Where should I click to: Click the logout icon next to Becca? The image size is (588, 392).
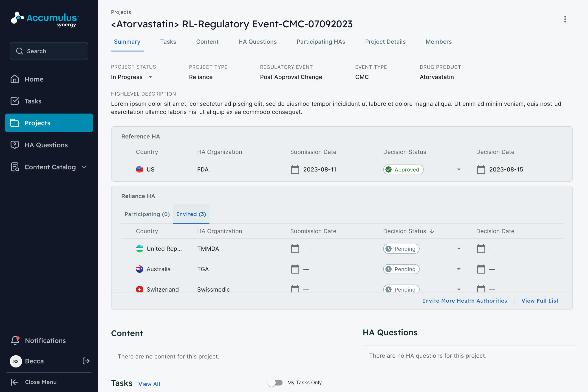click(x=86, y=361)
